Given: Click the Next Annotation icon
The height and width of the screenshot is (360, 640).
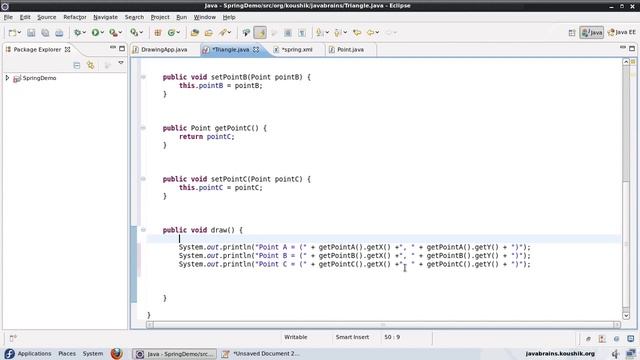Looking at the screenshot, I should point(320,33).
